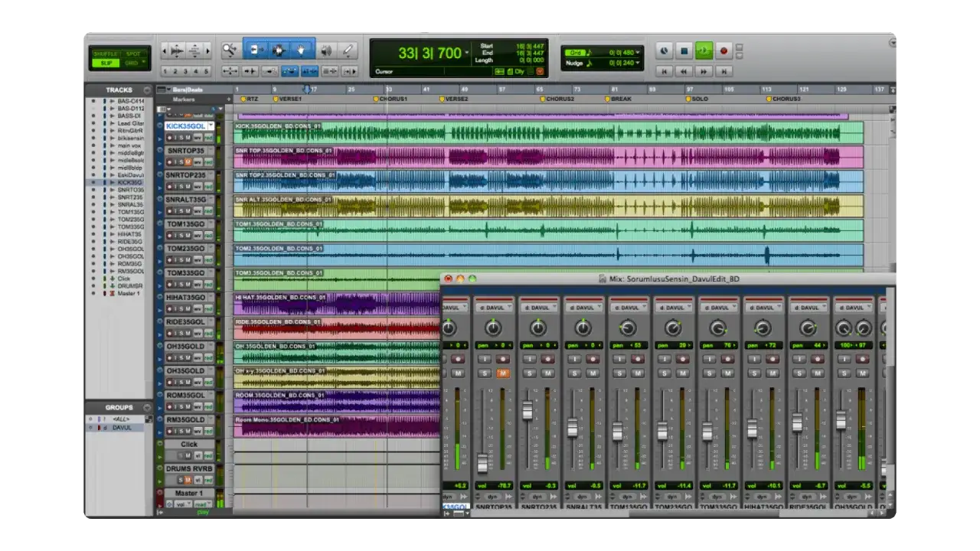This screenshot has height=551, width=980.
Task: Click the SNRTO235 mixer volume fader
Action: click(x=527, y=410)
